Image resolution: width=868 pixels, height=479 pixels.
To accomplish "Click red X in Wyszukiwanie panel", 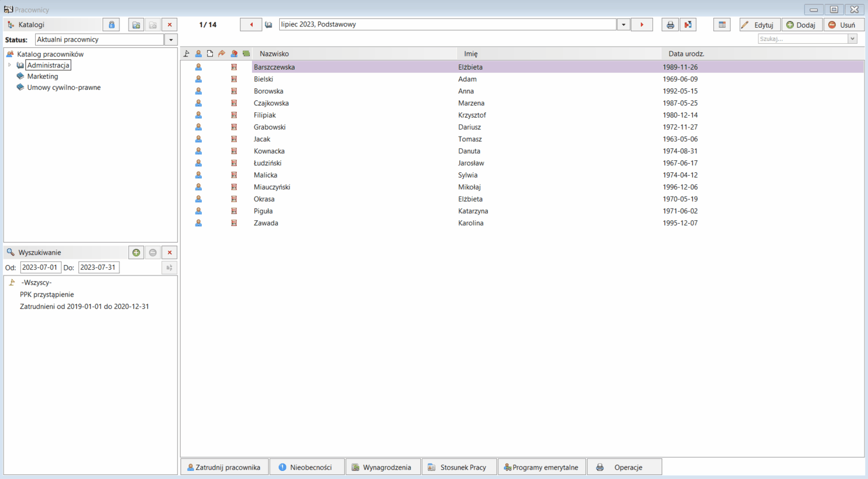I will point(170,252).
